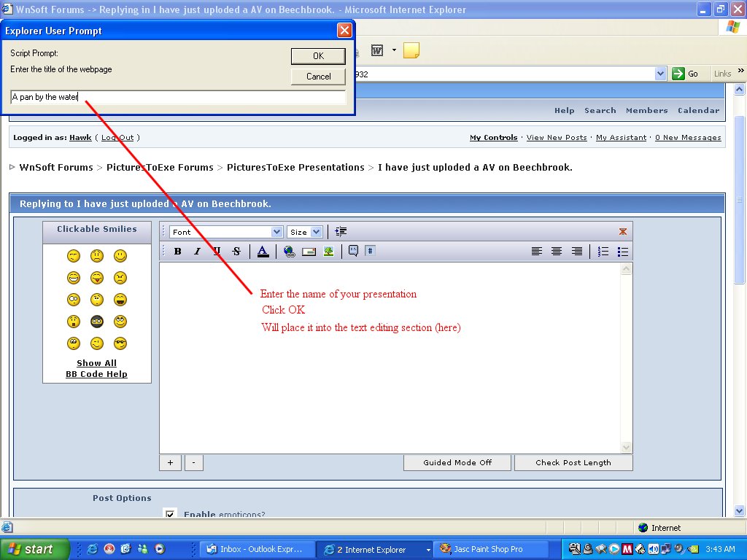Click the Edit with Word icon in IE toolbar
Viewport: 747px width, 560px height.
click(x=377, y=50)
